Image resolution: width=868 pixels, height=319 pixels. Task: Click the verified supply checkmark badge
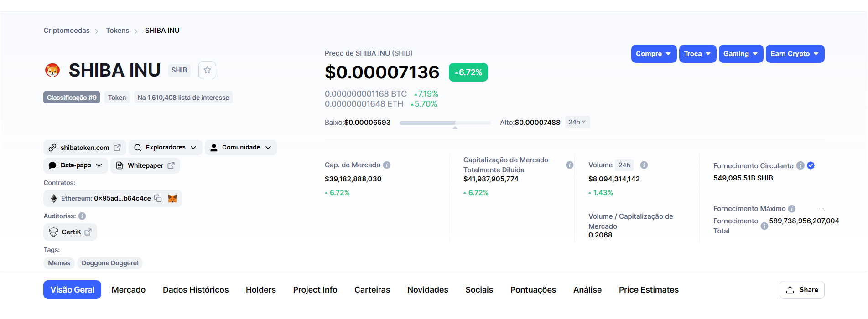pyautogui.click(x=811, y=165)
